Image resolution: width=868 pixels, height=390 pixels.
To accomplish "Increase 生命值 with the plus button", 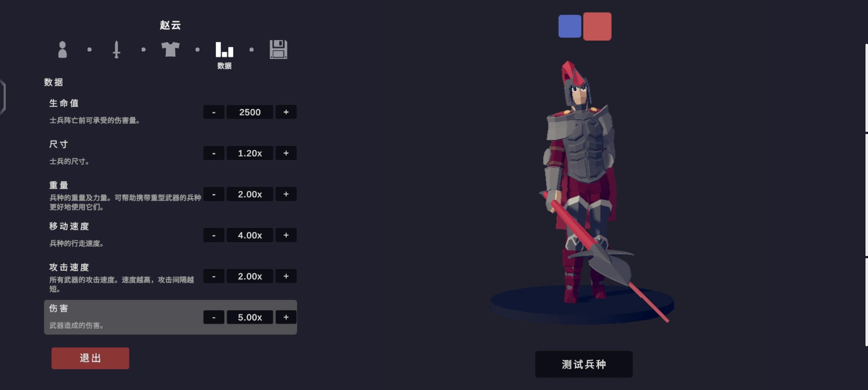I will click(x=286, y=112).
